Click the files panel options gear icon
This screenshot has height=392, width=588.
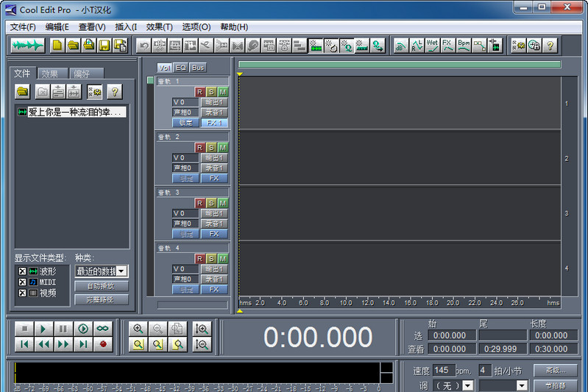tap(95, 91)
